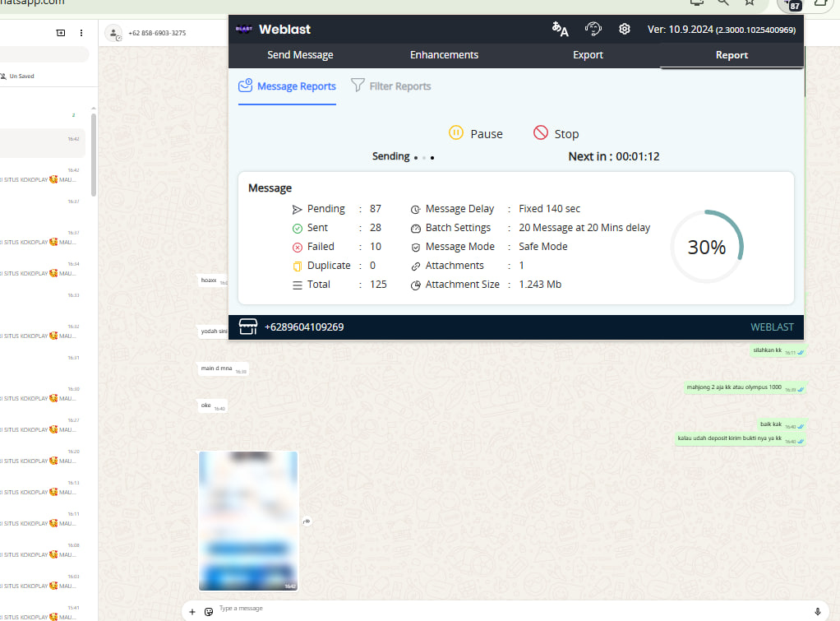Image resolution: width=840 pixels, height=621 pixels.
Task: Click the 'oke' incoming message
Action: pos(213,406)
